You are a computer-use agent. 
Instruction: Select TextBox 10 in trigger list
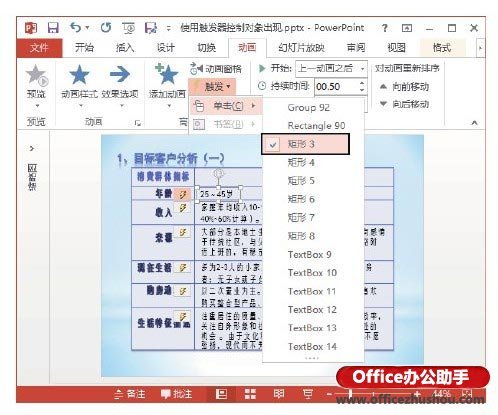point(312,273)
